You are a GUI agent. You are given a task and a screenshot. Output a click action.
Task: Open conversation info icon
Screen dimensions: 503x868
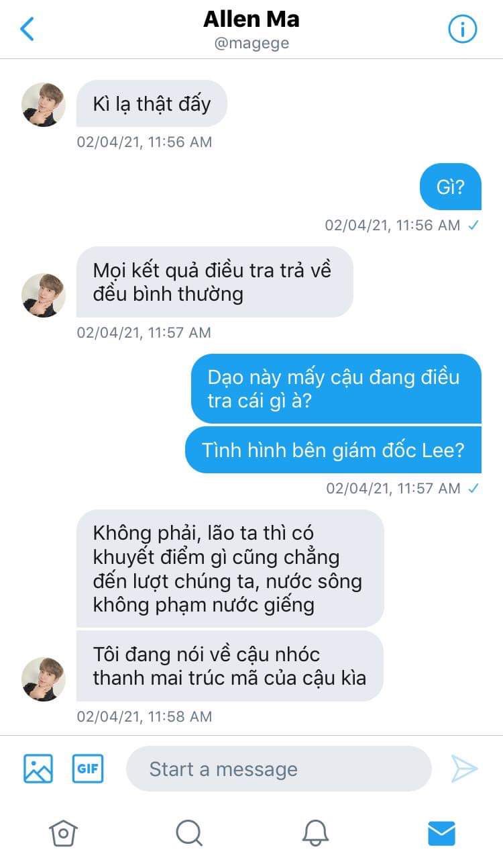462,30
